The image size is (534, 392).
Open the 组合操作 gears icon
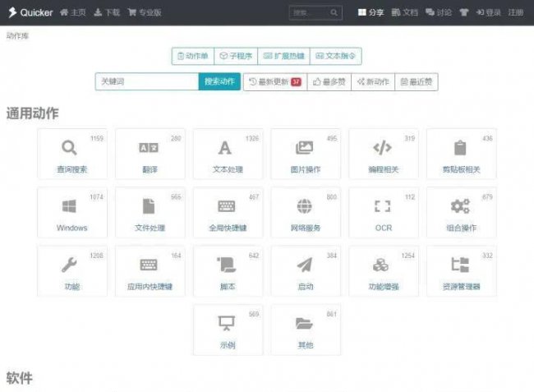(460, 206)
